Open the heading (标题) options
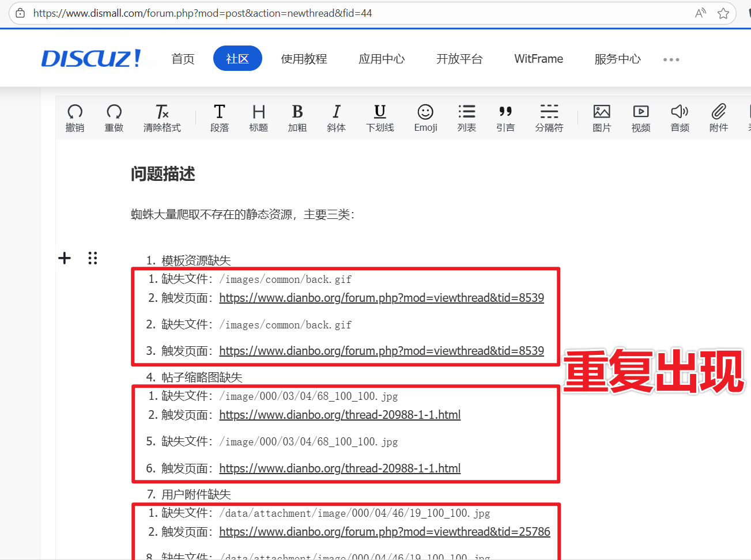Image resolution: width=751 pixels, height=560 pixels. [259, 118]
